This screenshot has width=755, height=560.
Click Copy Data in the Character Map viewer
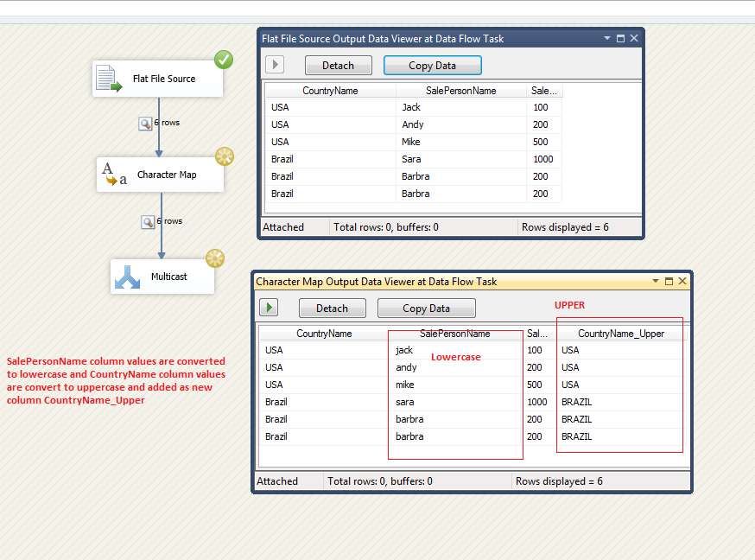coord(426,308)
